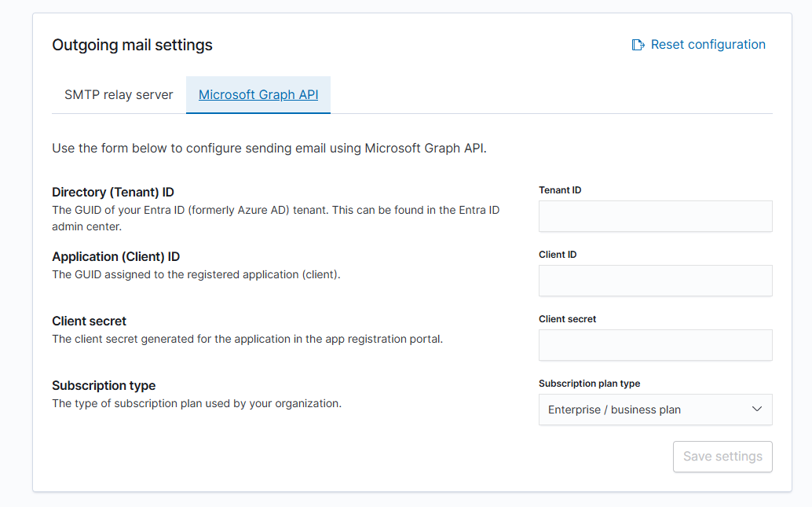812x507 pixels.
Task: Click the Reset configuration icon
Action: click(638, 45)
